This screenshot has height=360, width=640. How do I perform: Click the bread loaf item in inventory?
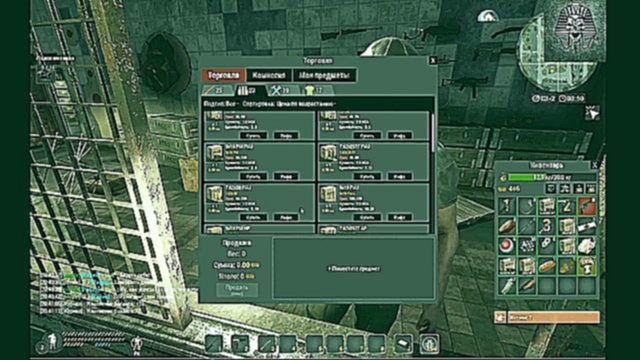click(547, 266)
